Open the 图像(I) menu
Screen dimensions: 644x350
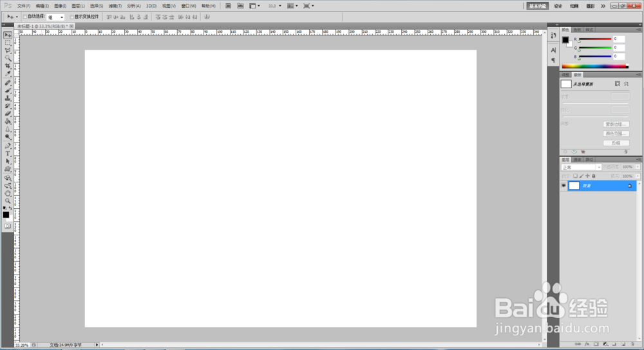point(60,6)
